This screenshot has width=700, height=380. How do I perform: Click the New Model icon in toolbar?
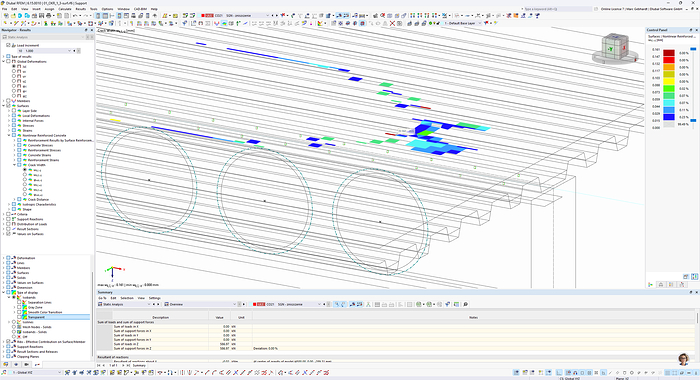coord(6,16)
